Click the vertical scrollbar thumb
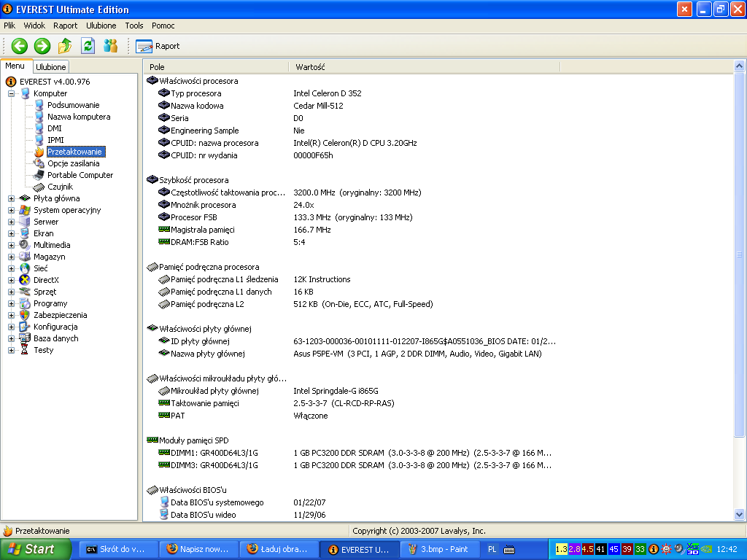 click(x=740, y=254)
